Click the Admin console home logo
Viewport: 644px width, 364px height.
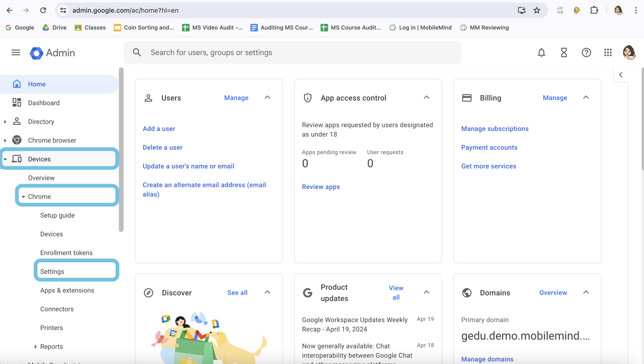tap(52, 53)
